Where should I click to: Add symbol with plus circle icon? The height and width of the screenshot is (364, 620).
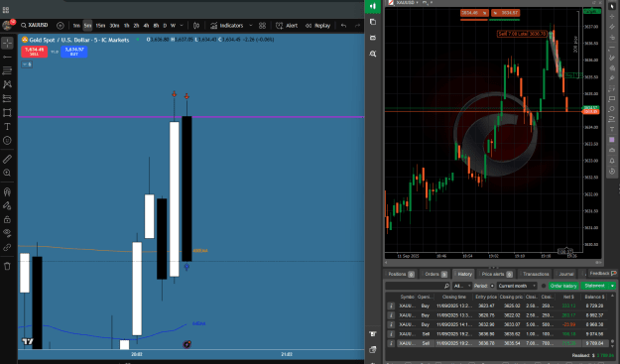pyautogui.click(x=61, y=26)
